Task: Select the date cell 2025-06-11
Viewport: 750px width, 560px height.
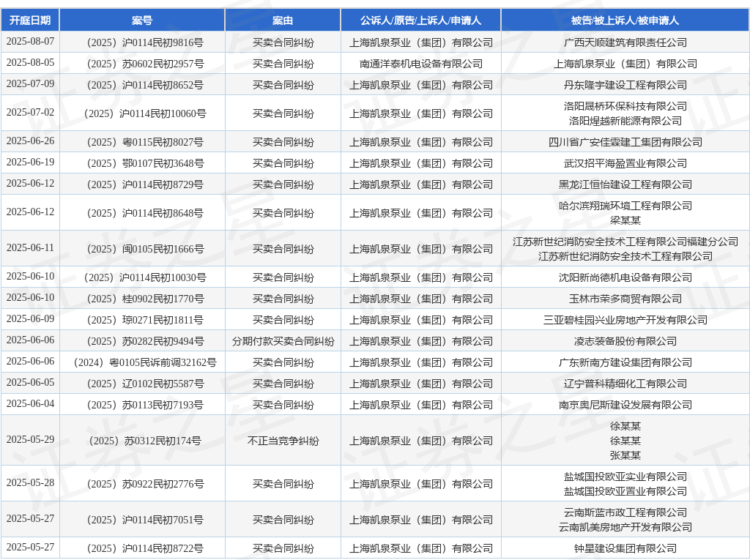Action: coord(30,247)
